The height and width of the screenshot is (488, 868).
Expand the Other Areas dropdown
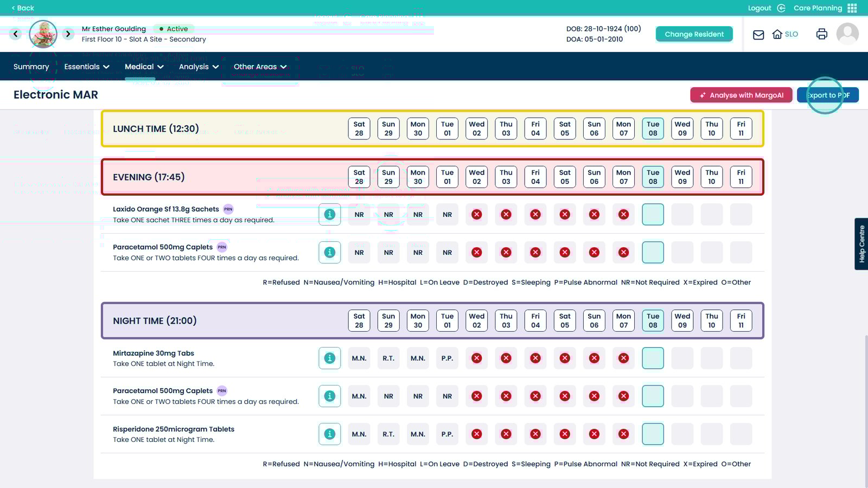260,67
